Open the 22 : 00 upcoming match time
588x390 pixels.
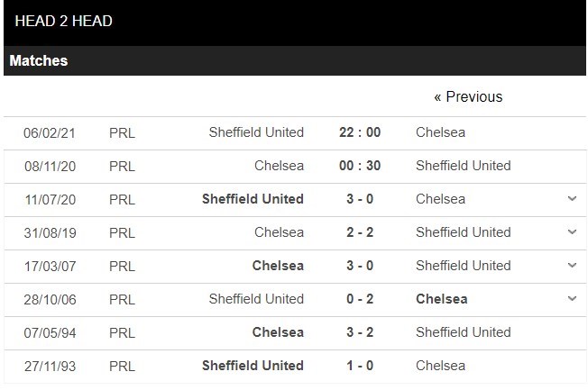[x=360, y=132]
